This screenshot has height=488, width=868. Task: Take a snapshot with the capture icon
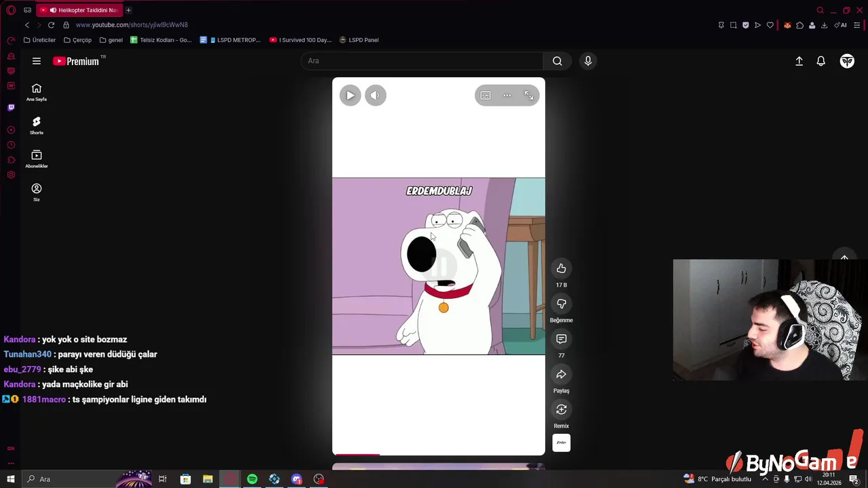(x=733, y=25)
